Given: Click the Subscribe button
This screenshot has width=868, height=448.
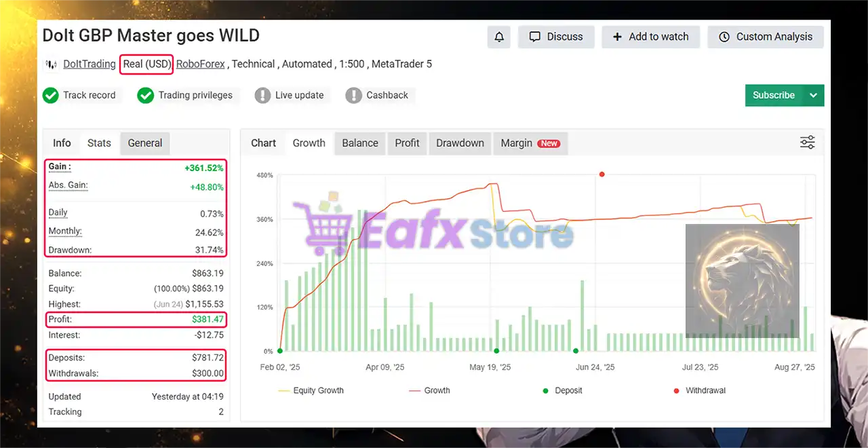Looking at the screenshot, I should (x=774, y=96).
